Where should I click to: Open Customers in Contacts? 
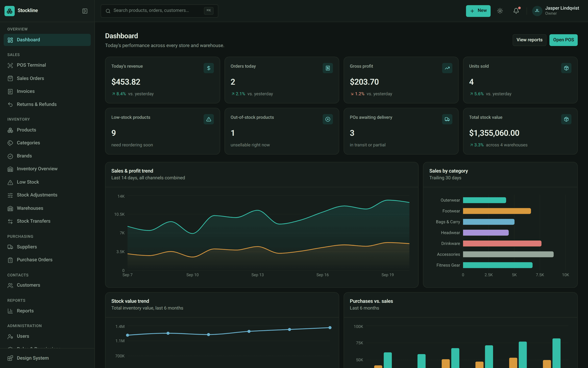click(x=47, y=285)
